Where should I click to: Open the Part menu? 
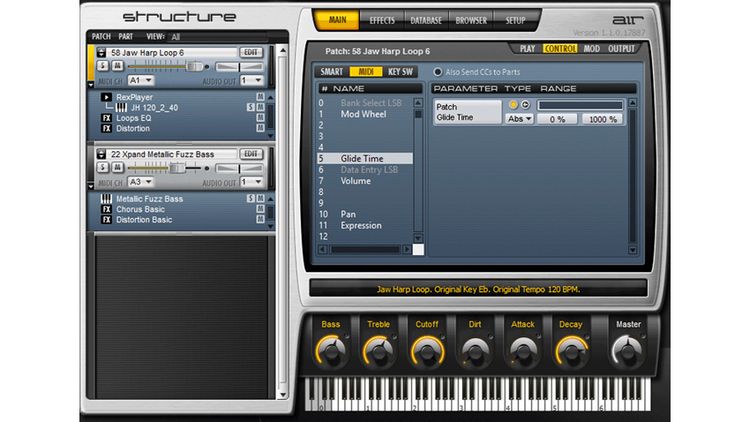[125, 36]
